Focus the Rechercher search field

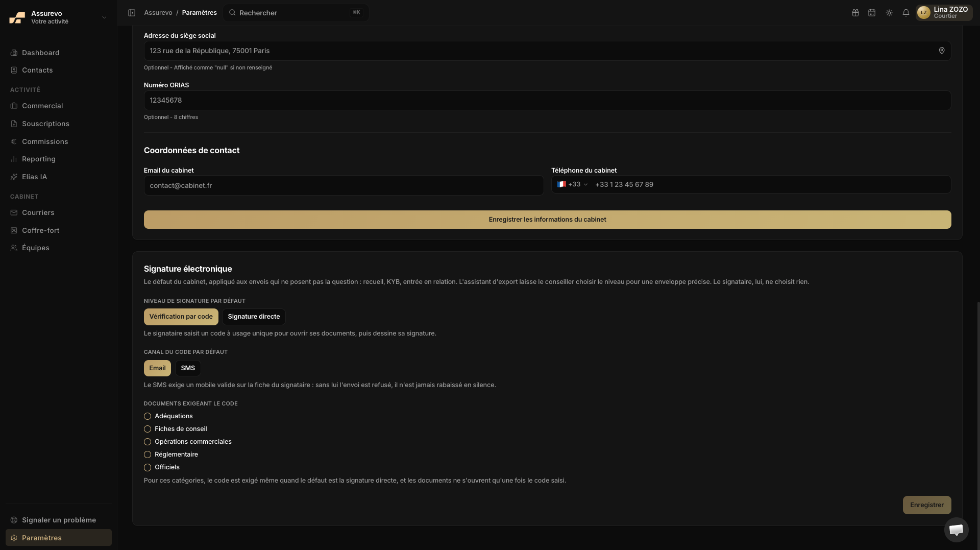pyautogui.click(x=296, y=13)
